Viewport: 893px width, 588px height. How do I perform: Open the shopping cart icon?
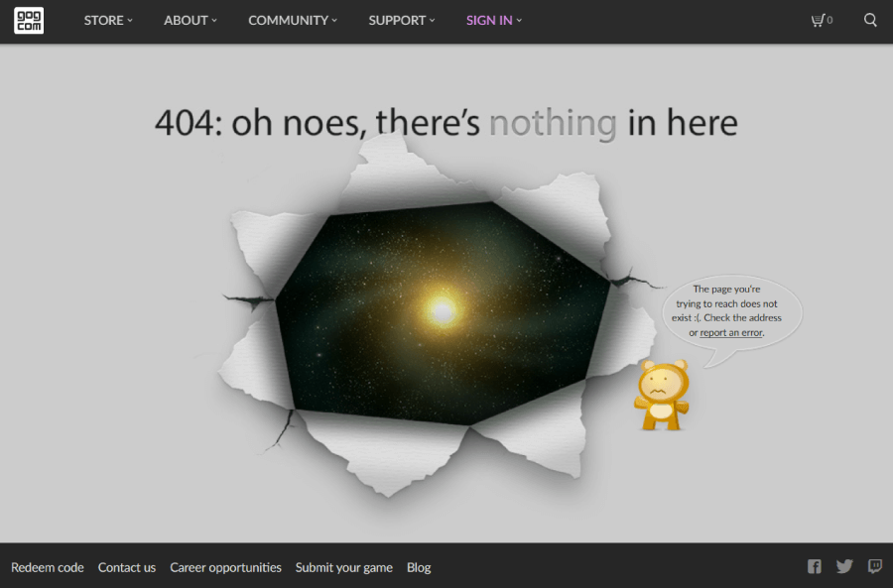click(x=822, y=21)
